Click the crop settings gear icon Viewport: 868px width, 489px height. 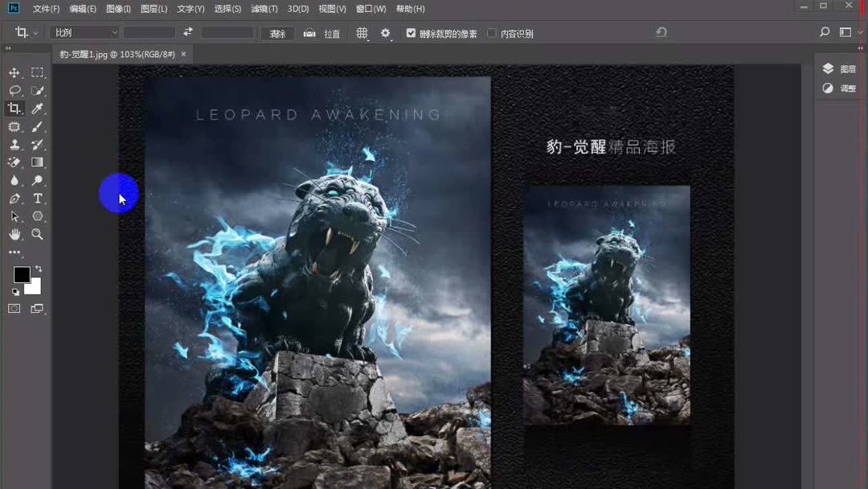(x=385, y=33)
